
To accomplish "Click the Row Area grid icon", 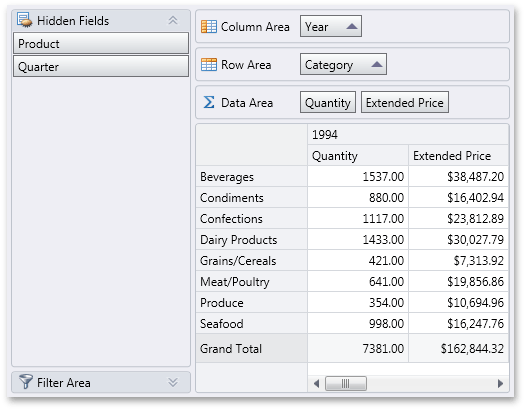I will [x=209, y=65].
